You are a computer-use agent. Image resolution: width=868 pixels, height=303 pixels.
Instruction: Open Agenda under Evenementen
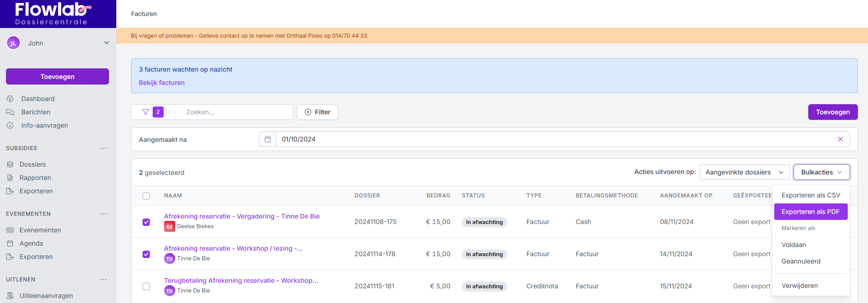pyautogui.click(x=31, y=243)
